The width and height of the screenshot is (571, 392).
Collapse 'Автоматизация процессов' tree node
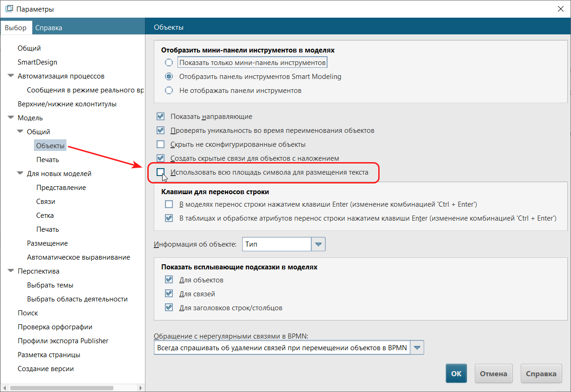pyautogui.click(x=11, y=76)
